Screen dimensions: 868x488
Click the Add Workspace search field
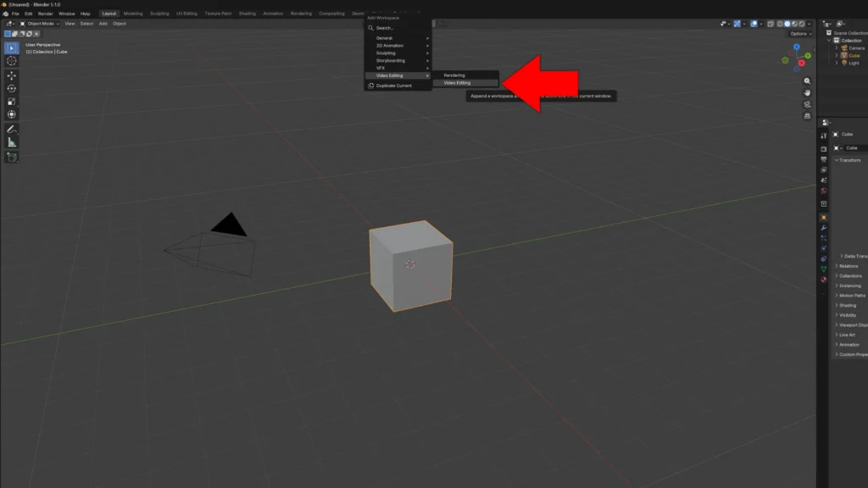pyautogui.click(x=398, y=28)
